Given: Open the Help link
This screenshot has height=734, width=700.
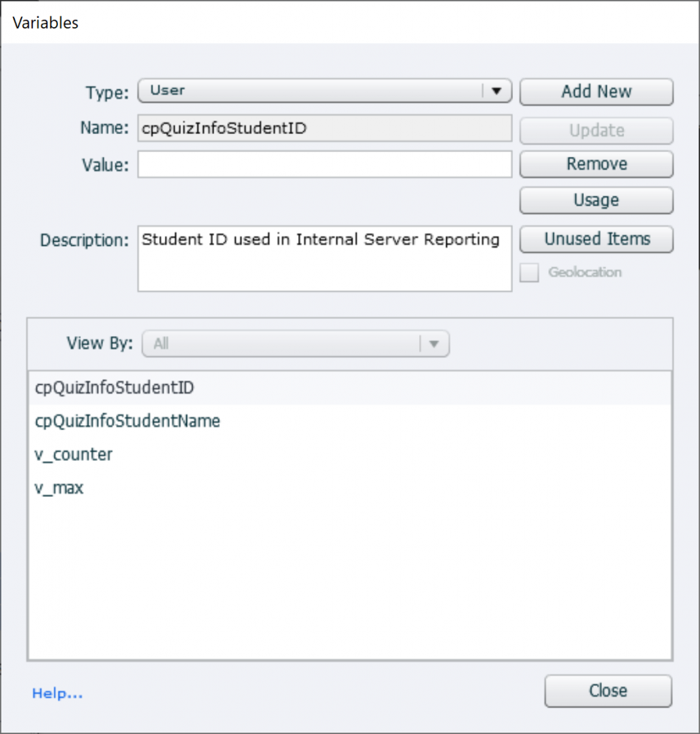Looking at the screenshot, I should pyautogui.click(x=57, y=693).
